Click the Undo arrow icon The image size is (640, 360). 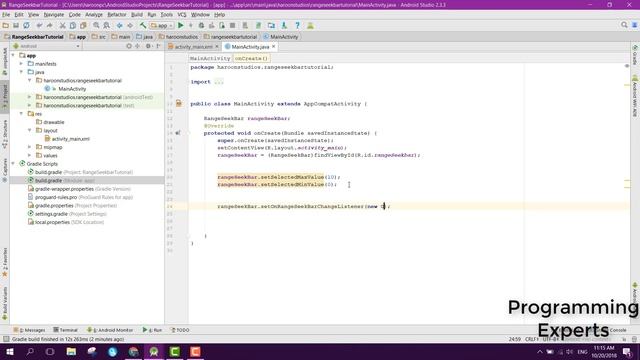(x=39, y=25)
